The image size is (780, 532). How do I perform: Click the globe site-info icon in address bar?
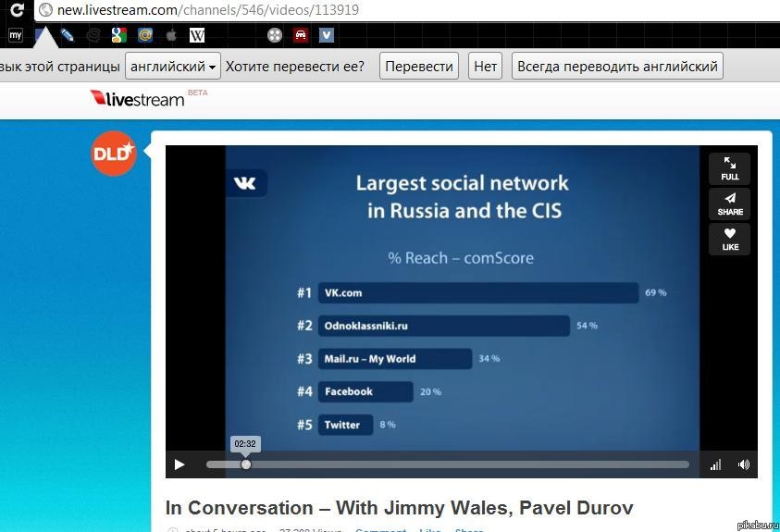[45, 10]
